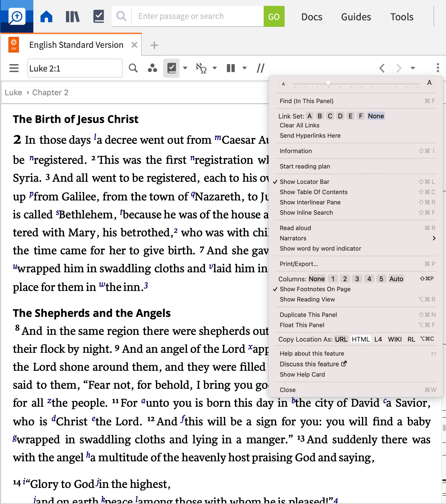The image size is (446, 504).
Task: Choose Show Help Card
Action: [x=356, y=374]
